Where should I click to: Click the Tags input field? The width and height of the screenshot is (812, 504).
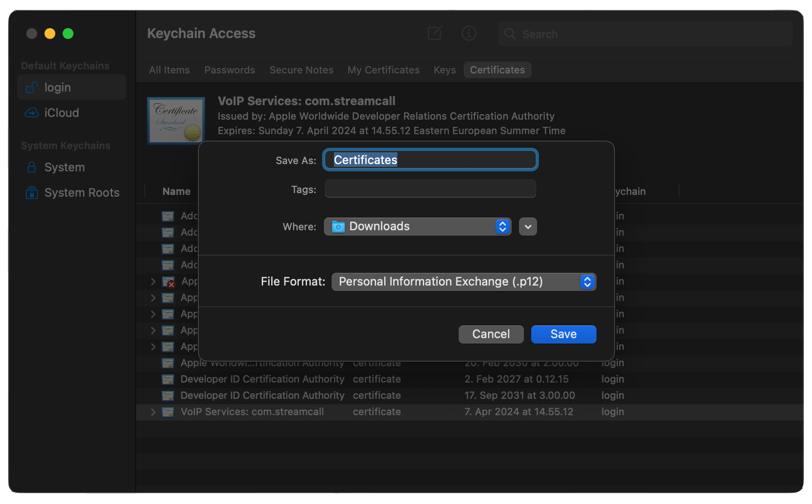pos(430,189)
